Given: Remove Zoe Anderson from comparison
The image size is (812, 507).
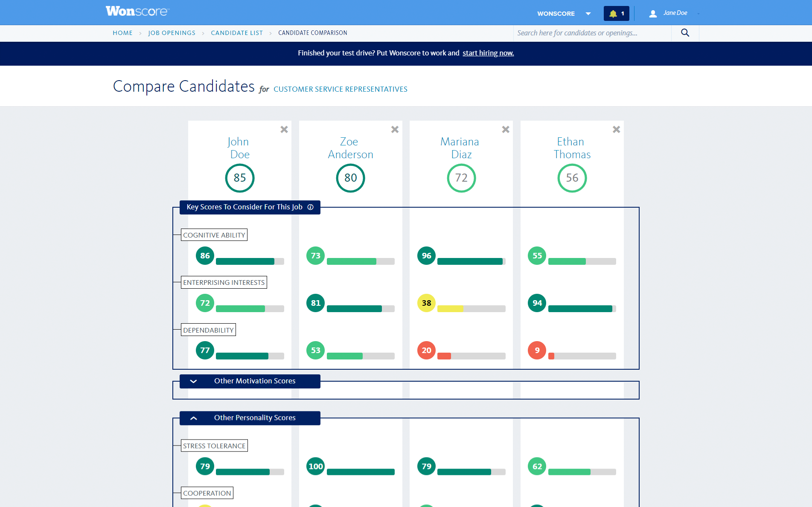Looking at the screenshot, I should (x=395, y=130).
